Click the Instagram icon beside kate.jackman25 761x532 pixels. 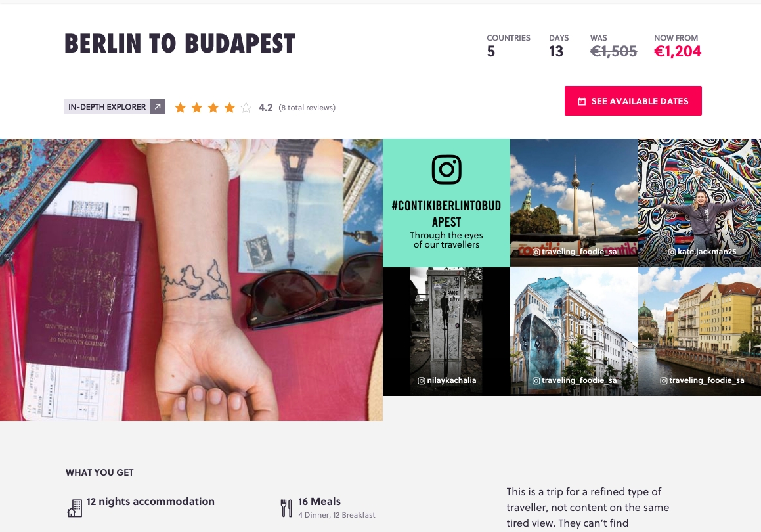(x=672, y=252)
